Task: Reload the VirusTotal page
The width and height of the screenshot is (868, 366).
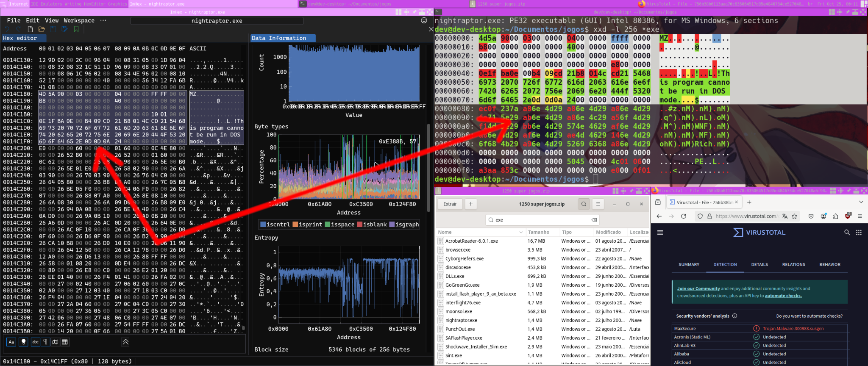Action: (x=683, y=216)
